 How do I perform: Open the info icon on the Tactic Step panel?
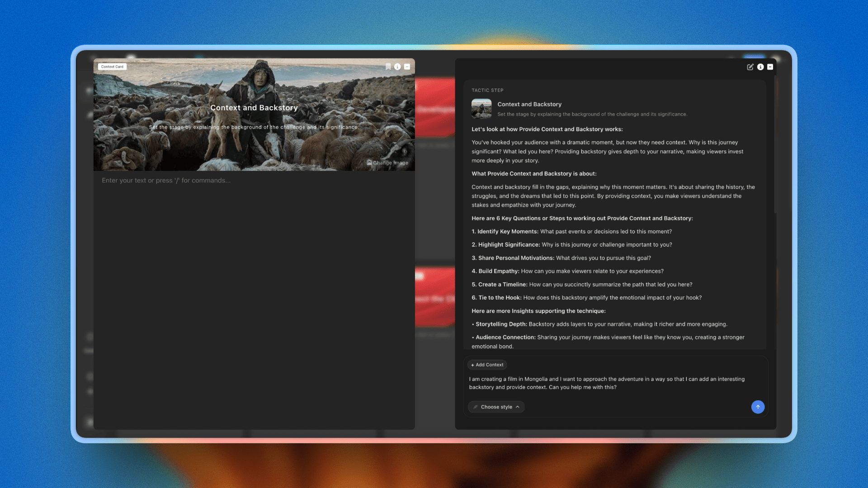click(x=760, y=66)
